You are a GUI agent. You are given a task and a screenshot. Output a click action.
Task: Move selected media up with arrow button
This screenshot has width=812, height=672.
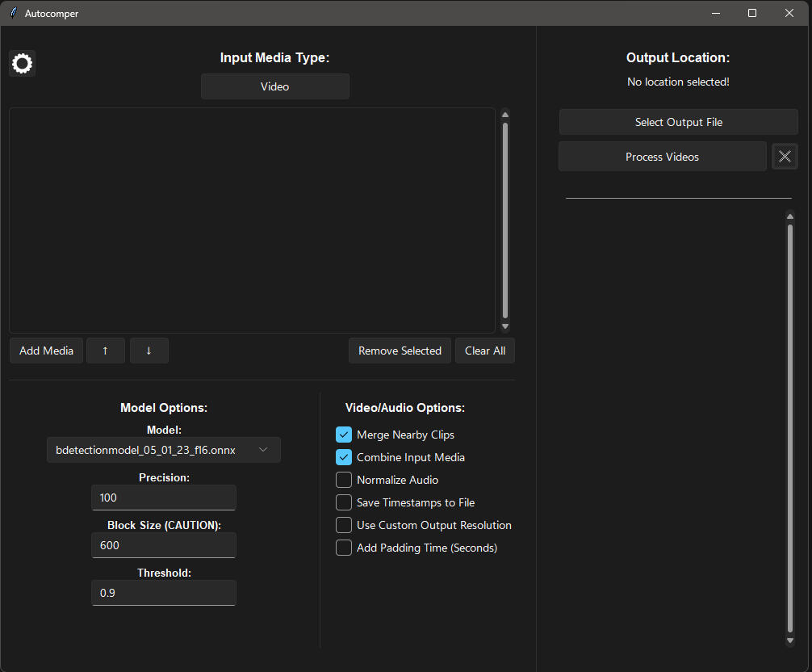[x=106, y=351]
